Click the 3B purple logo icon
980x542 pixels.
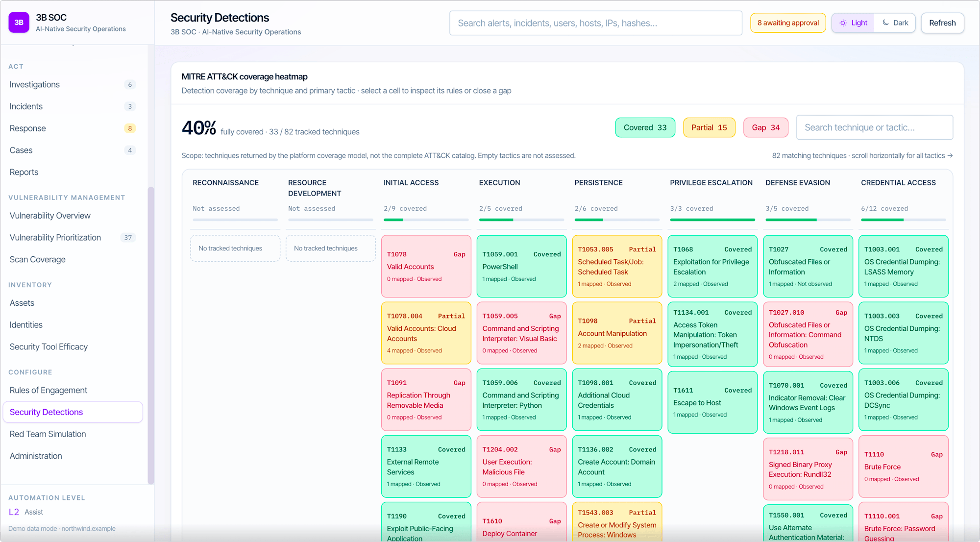click(x=19, y=23)
